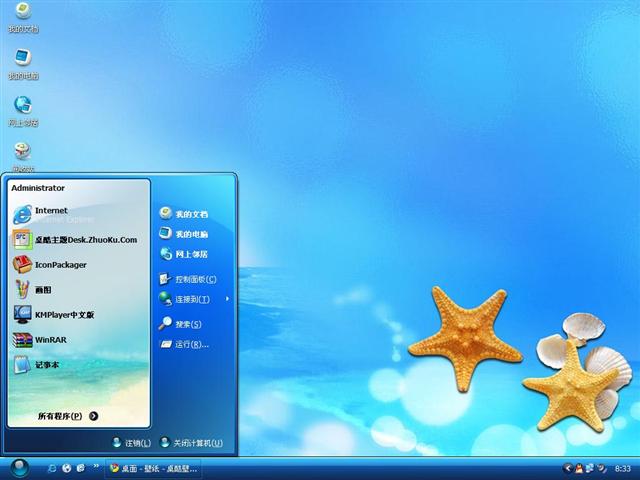Open QQ penguin tray icon

pos(578,468)
